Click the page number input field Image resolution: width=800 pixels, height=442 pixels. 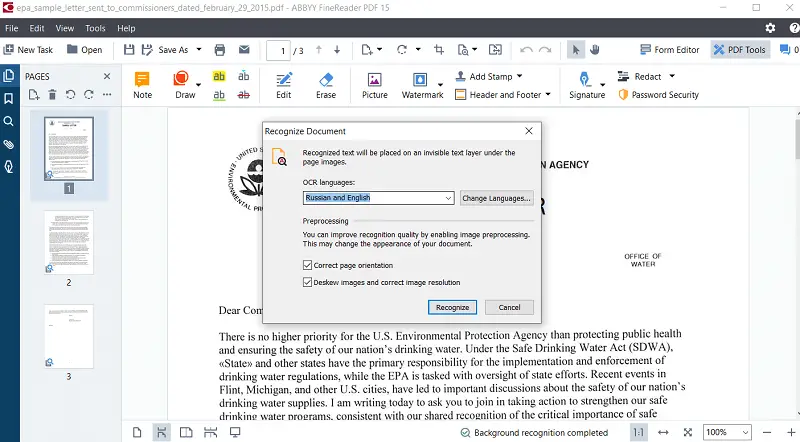(x=278, y=51)
